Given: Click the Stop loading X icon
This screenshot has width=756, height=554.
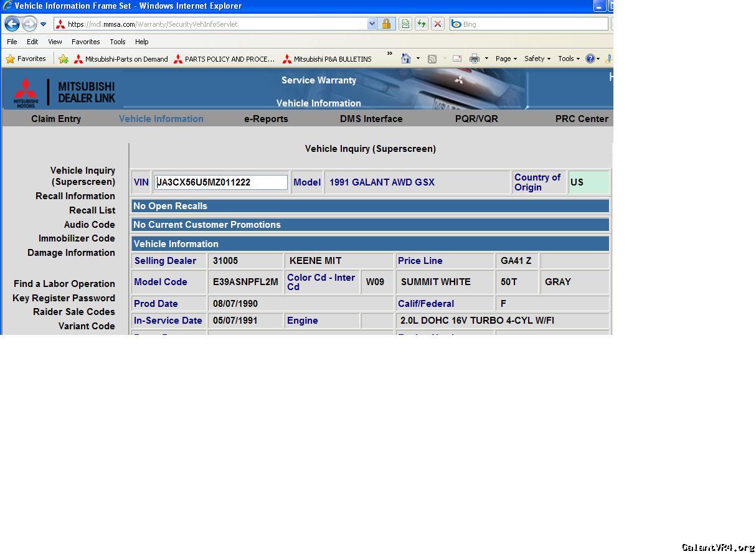Looking at the screenshot, I should tap(438, 24).
